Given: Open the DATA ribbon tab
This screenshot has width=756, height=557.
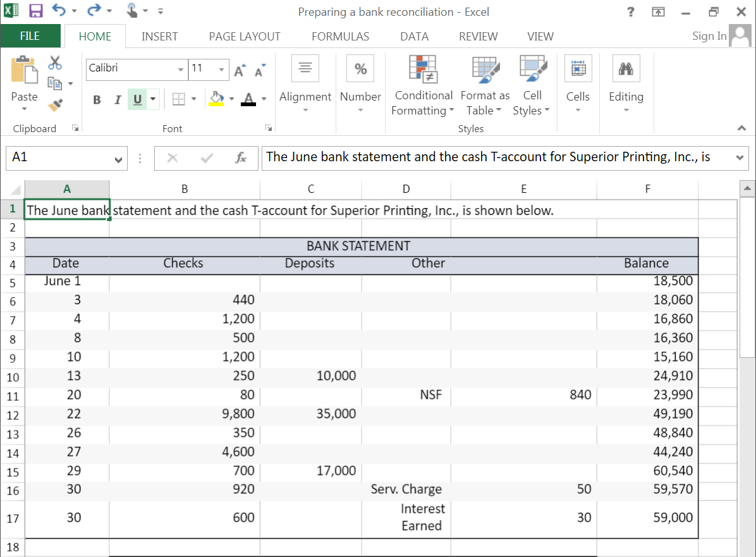Looking at the screenshot, I should (414, 36).
